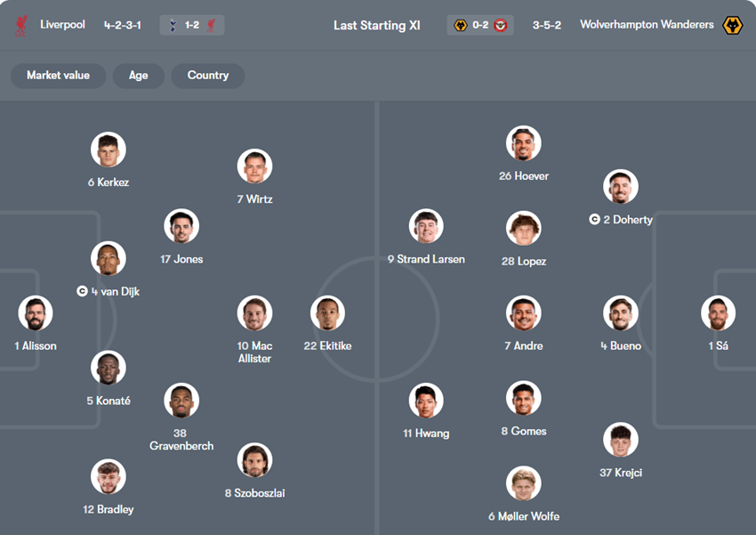Select Ekitike's player photo
This screenshot has width=756, height=535.
click(327, 313)
